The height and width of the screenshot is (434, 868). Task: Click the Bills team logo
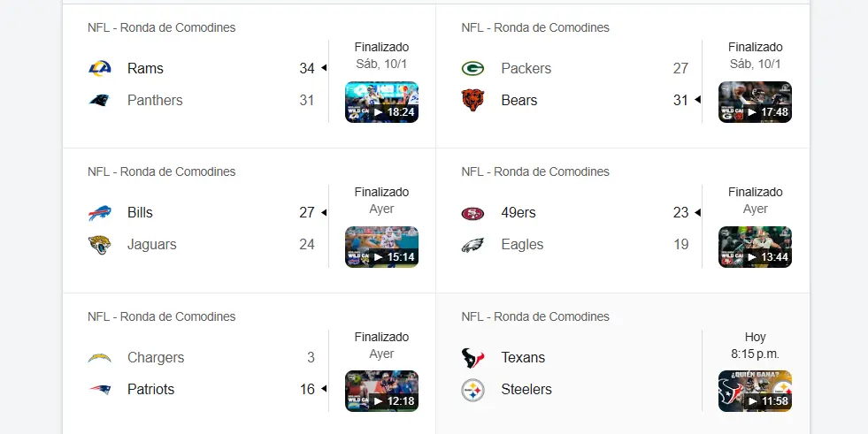pos(100,212)
